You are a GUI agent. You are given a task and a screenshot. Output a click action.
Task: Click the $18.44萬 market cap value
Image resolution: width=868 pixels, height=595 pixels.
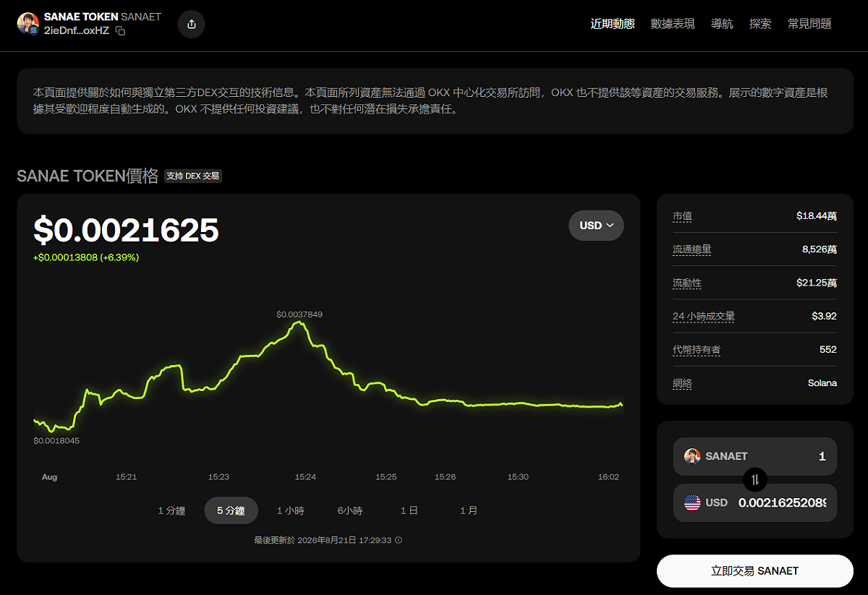(817, 216)
